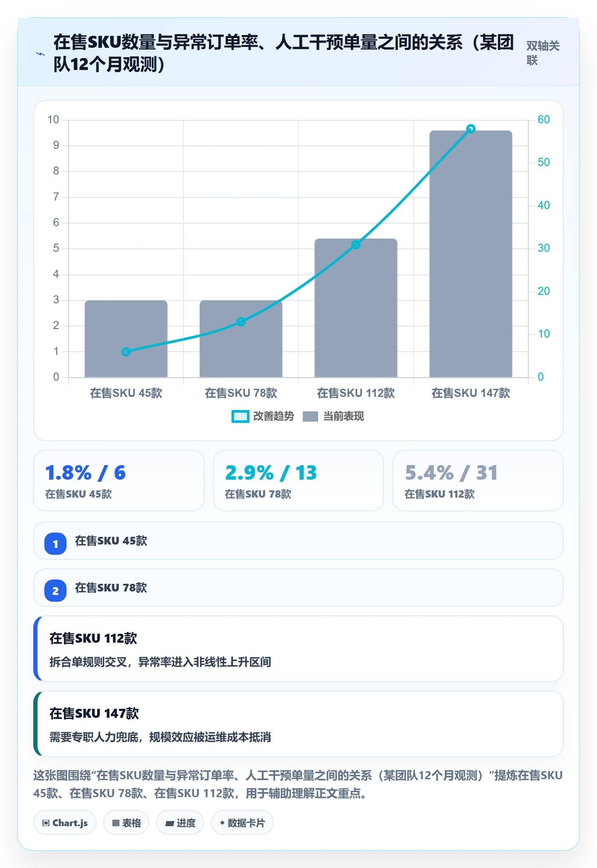Image resolution: width=597 pixels, height=868 pixels.
Task: Click the text 需要专职人力兜底，规模效应被运维成本抵消
Action: (x=160, y=737)
